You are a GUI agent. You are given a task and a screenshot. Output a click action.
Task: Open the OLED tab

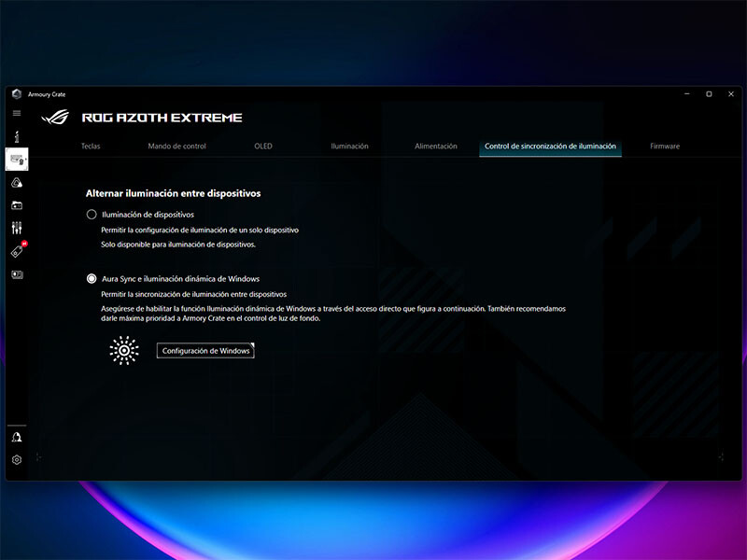(263, 147)
